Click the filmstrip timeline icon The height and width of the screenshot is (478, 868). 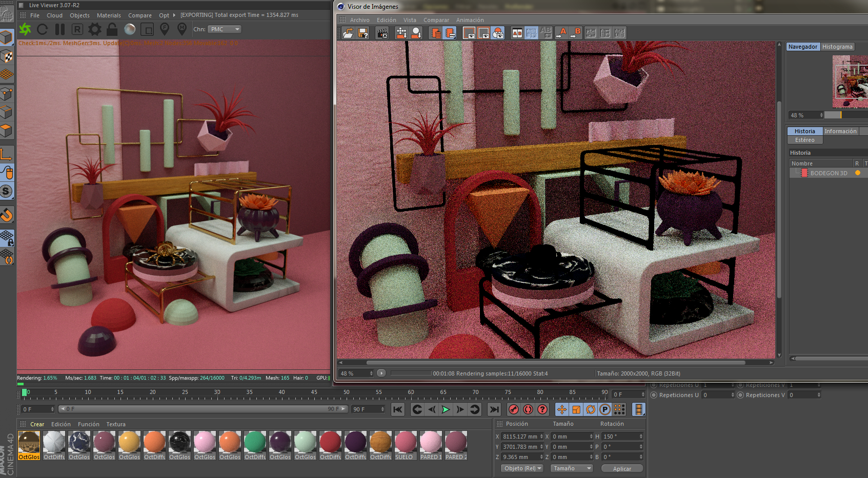(x=639, y=409)
